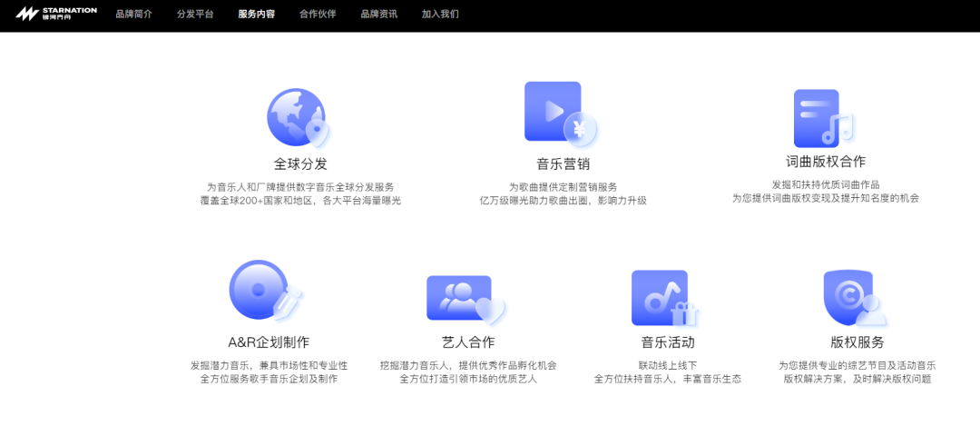
Task: Select the 服务内容 navigation tab
Action: 256,15
